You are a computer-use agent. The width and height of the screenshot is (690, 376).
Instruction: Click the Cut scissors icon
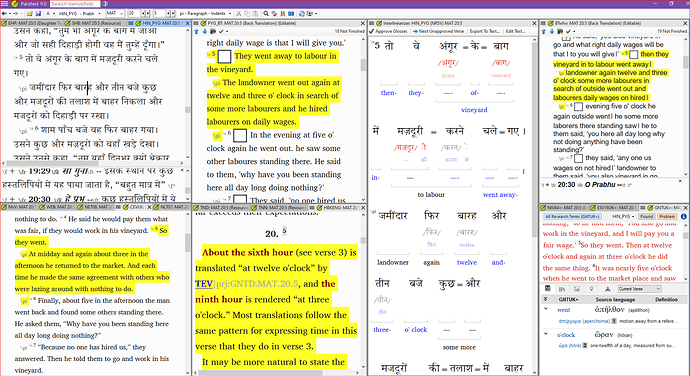click(x=239, y=14)
